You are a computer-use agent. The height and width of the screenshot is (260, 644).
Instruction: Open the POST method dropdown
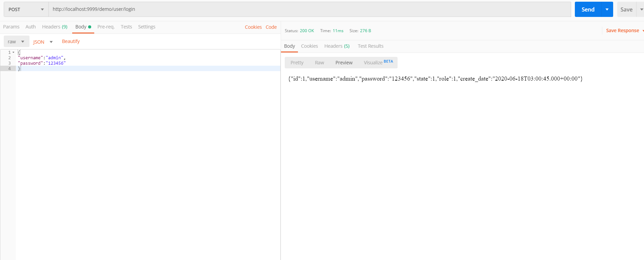click(26, 9)
